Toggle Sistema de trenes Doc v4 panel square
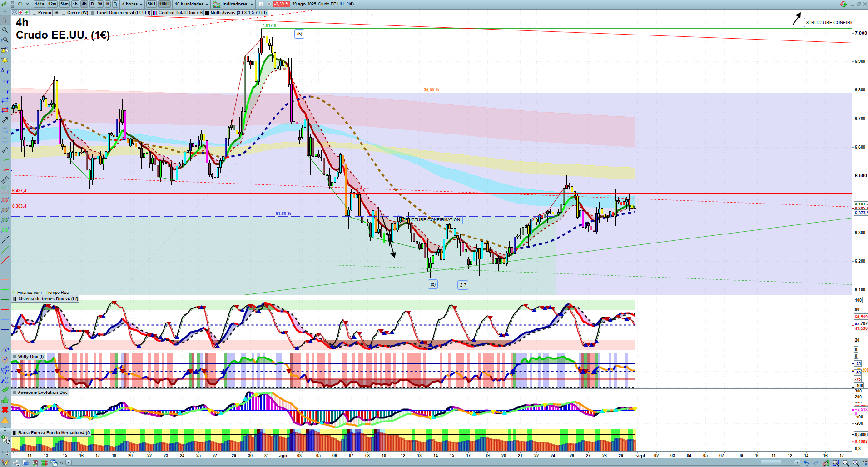 tap(15, 299)
